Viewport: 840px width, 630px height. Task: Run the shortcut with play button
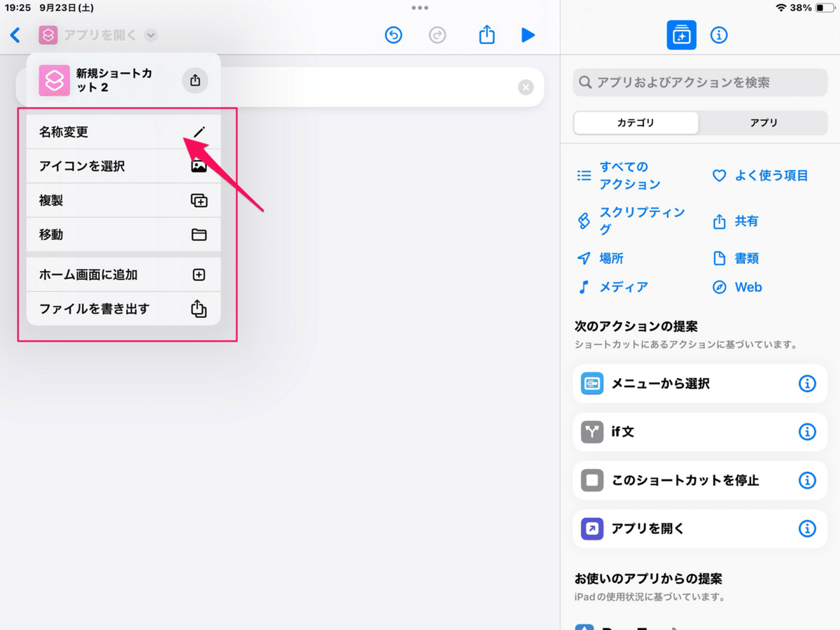point(528,35)
